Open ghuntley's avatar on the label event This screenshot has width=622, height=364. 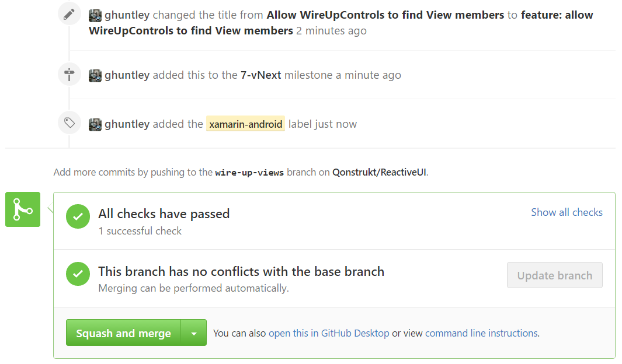coord(95,124)
